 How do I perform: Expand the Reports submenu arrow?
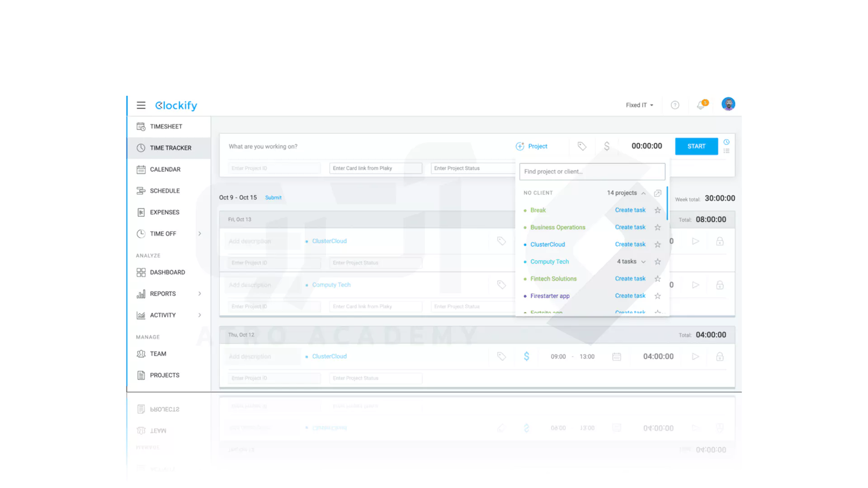coord(199,294)
